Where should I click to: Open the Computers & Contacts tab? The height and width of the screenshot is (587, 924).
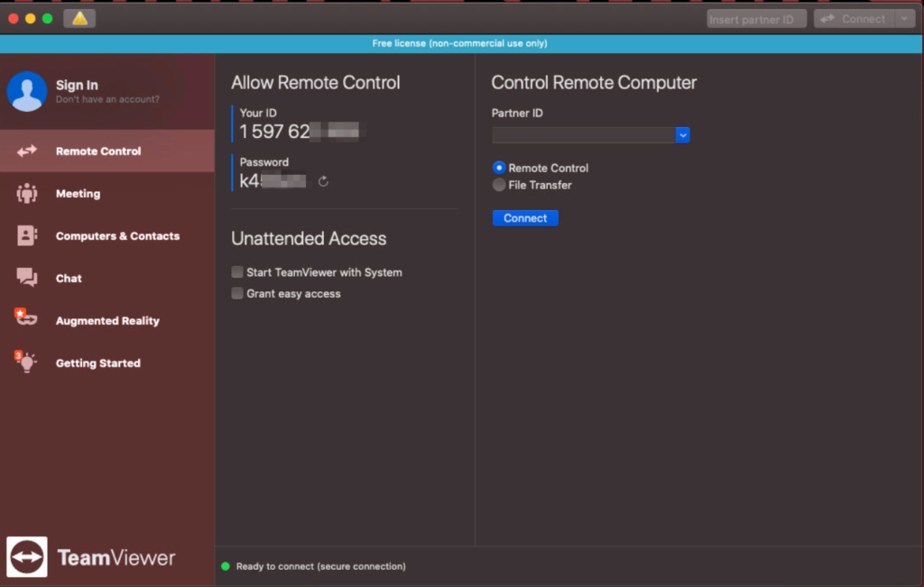point(107,236)
